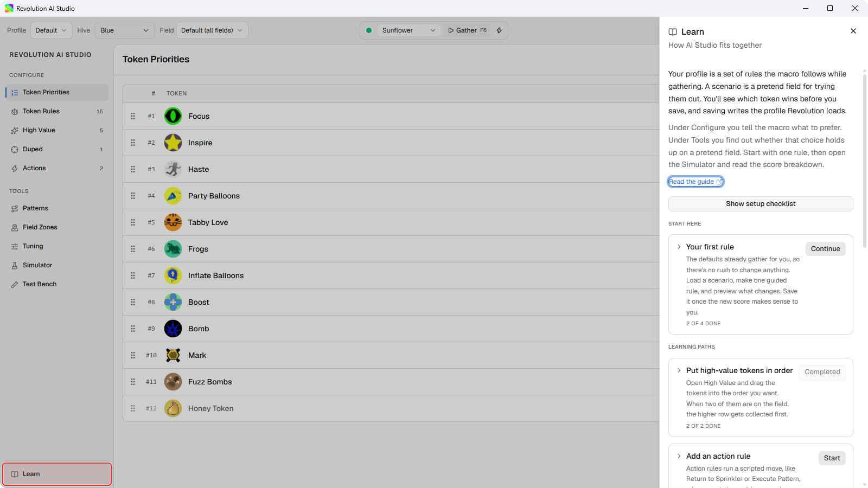Go to Duped in the sidebar
Image resolution: width=868 pixels, height=488 pixels.
(x=57, y=149)
